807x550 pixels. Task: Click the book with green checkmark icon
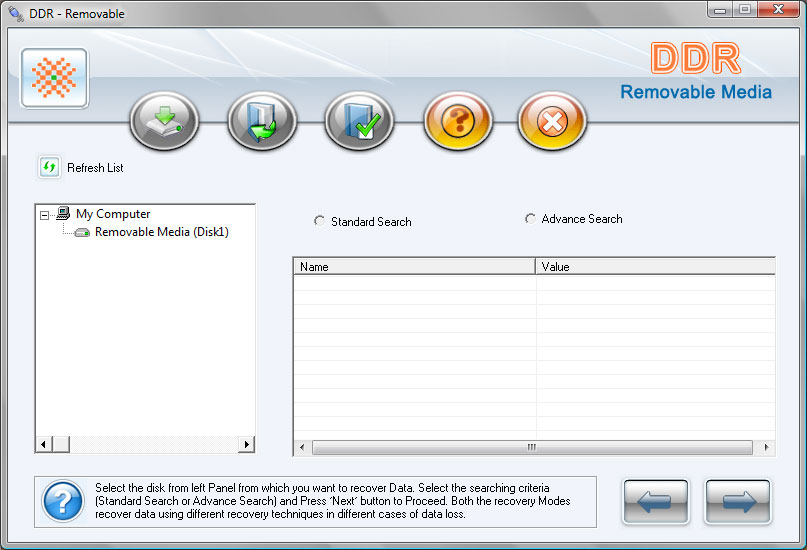[x=359, y=122]
